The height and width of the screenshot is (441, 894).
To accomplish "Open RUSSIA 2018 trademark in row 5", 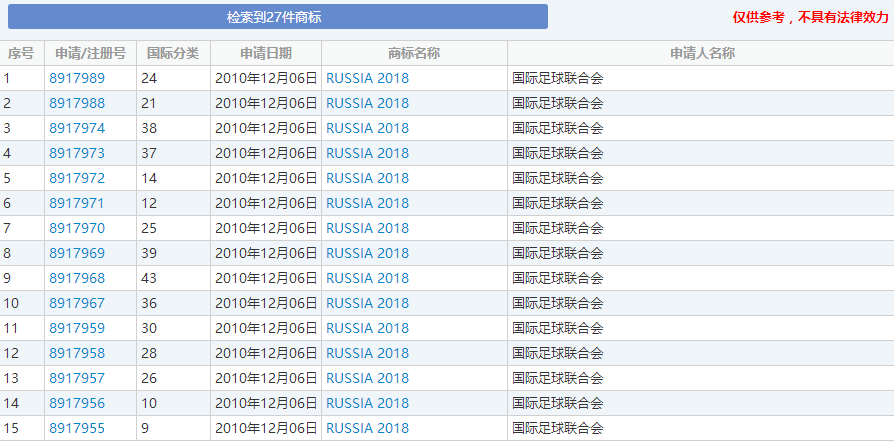I will click(368, 179).
